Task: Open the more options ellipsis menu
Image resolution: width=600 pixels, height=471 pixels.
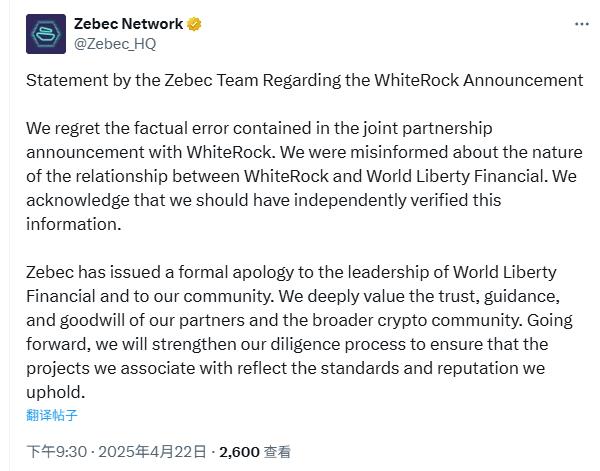Action: pos(582,24)
